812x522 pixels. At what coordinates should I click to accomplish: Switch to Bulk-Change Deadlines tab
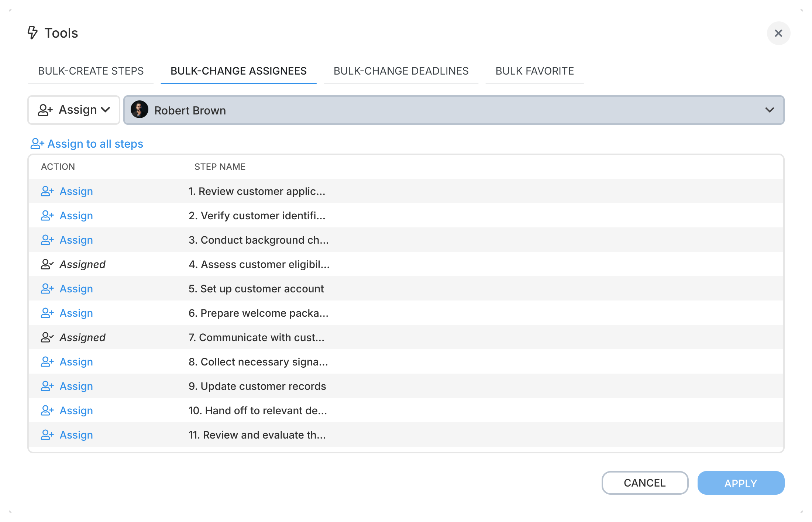401,71
